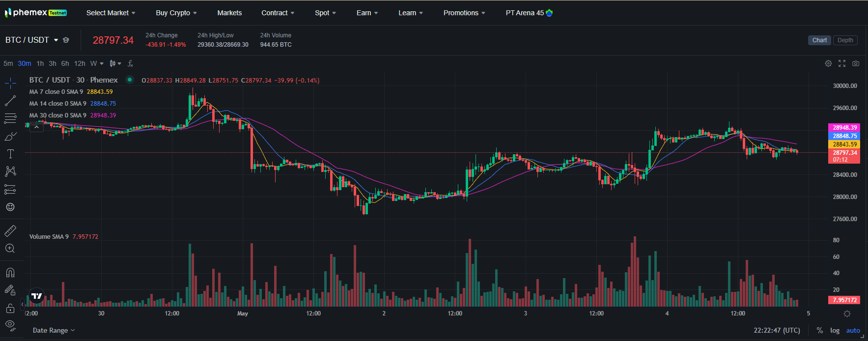The image size is (868, 341).
Task: Click the BTC / USDT 30 Phemex chart title
Action: (73, 80)
